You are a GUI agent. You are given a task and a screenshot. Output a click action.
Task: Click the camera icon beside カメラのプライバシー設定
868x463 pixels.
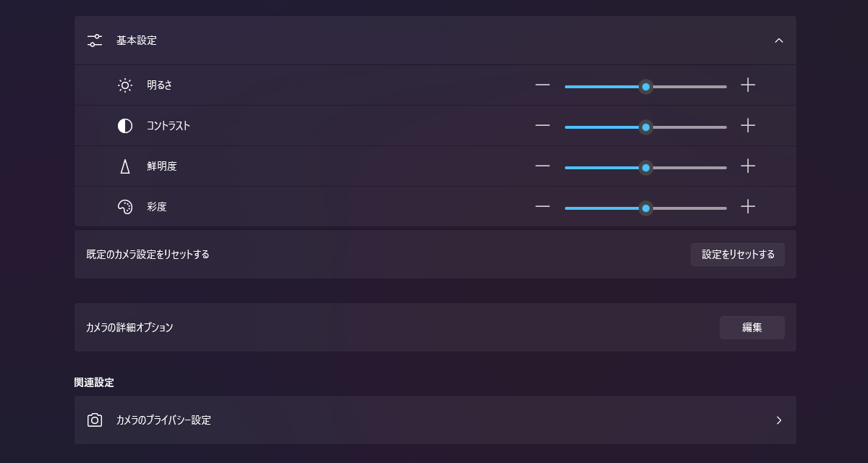95,420
